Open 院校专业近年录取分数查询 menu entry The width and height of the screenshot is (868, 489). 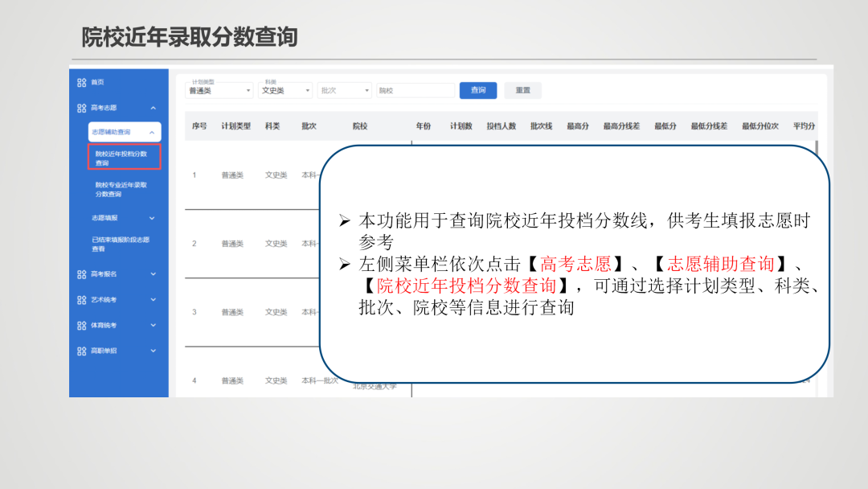click(121, 189)
